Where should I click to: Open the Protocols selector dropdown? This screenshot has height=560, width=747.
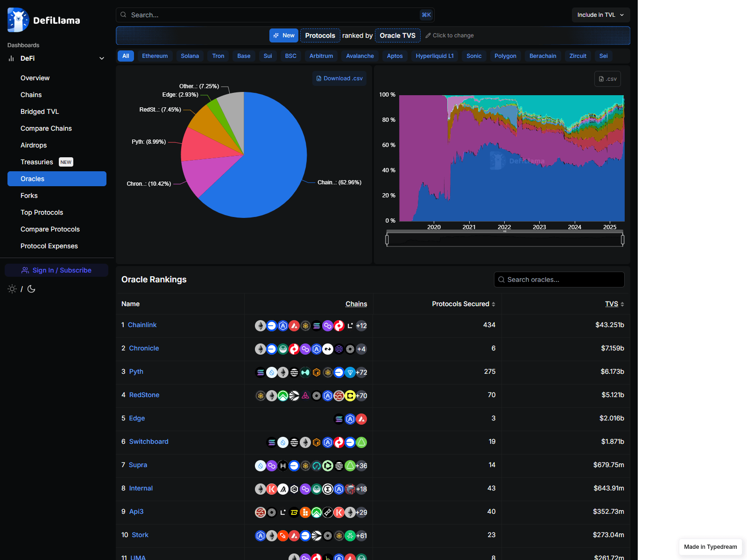click(x=320, y=35)
